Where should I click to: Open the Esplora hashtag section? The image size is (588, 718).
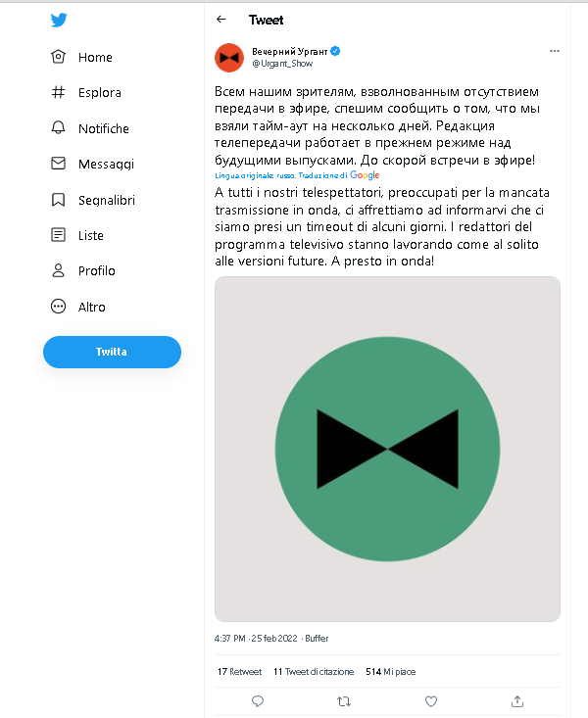pyautogui.click(x=86, y=92)
